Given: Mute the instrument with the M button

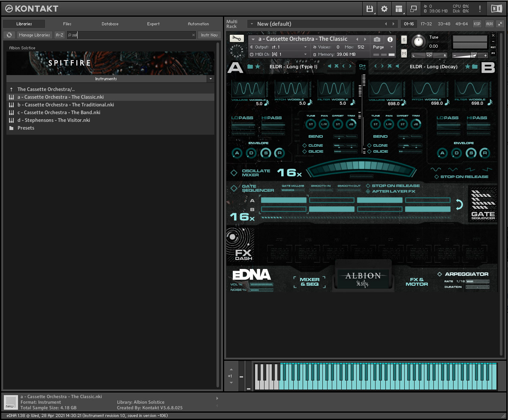Looking at the screenshot, I should coord(403,53).
